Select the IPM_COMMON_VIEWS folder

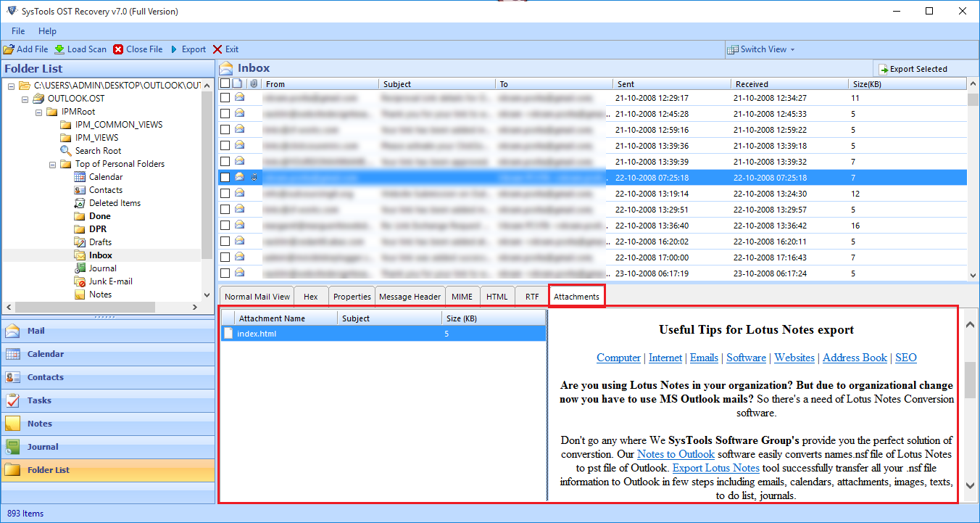pyautogui.click(x=112, y=125)
